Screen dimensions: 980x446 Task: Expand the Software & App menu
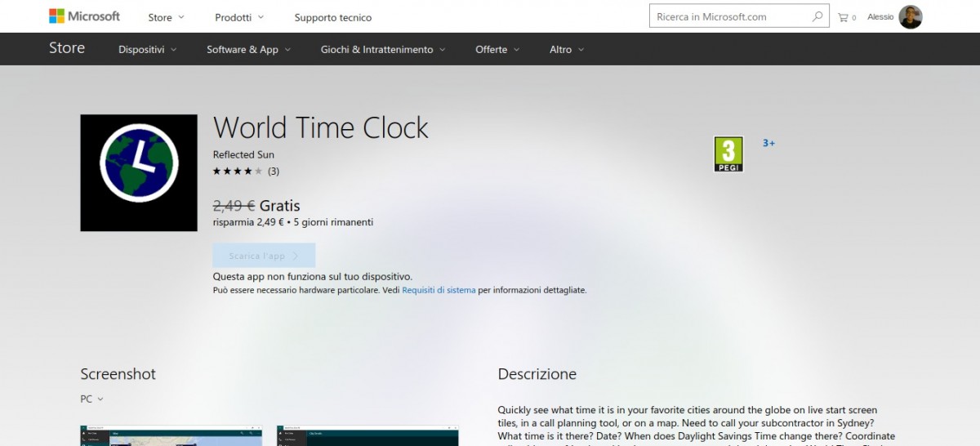point(248,50)
